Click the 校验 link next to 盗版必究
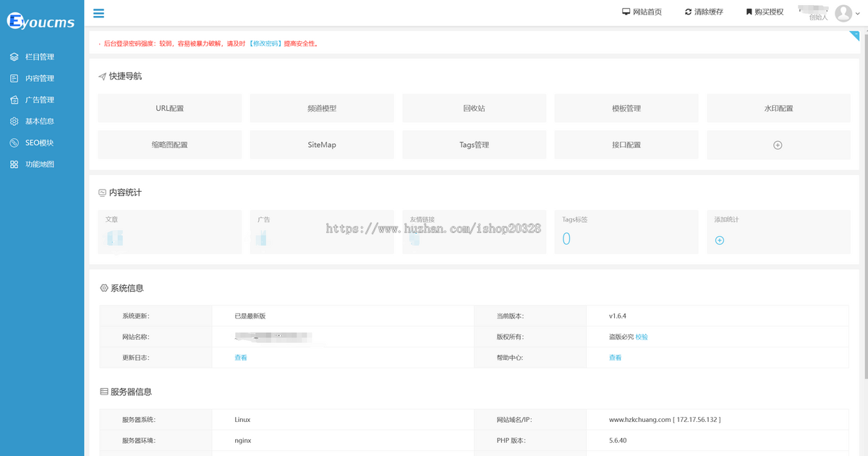The image size is (868, 456). pyautogui.click(x=642, y=337)
